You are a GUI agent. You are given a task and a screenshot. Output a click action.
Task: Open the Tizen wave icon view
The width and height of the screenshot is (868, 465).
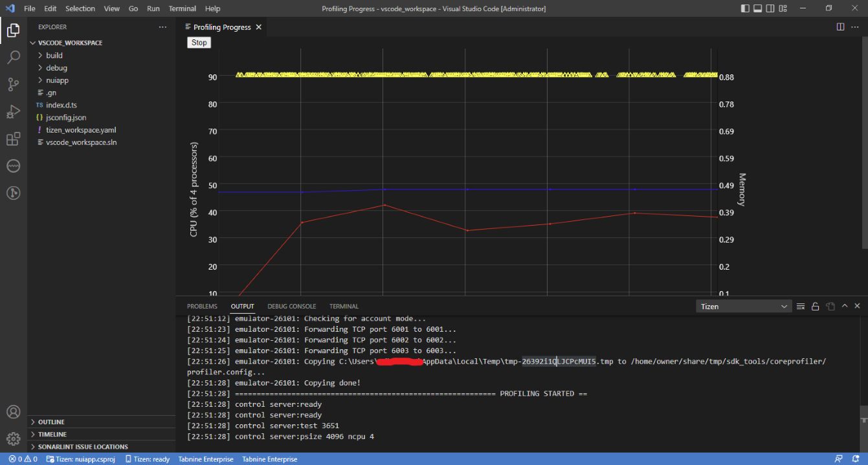tap(13, 166)
